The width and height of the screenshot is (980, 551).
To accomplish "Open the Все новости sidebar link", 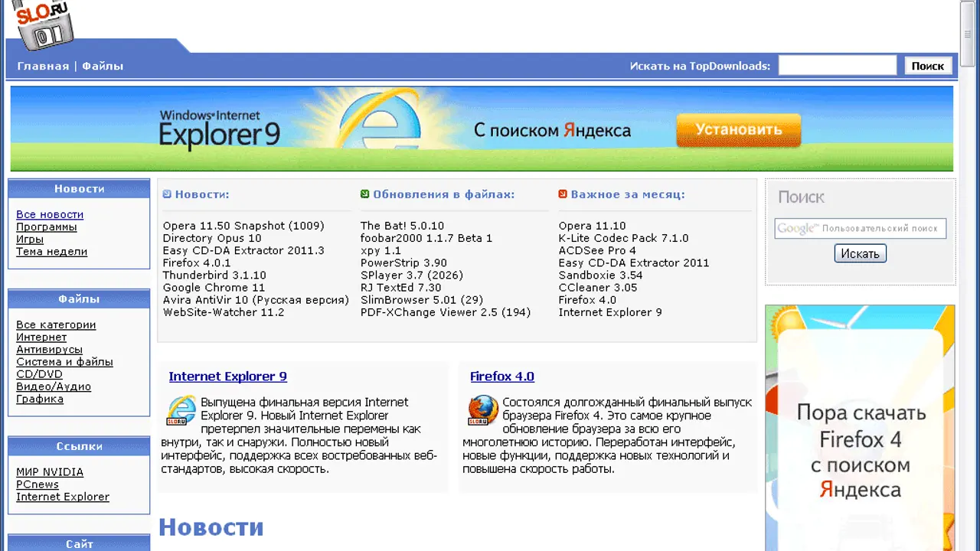I will (50, 215).
